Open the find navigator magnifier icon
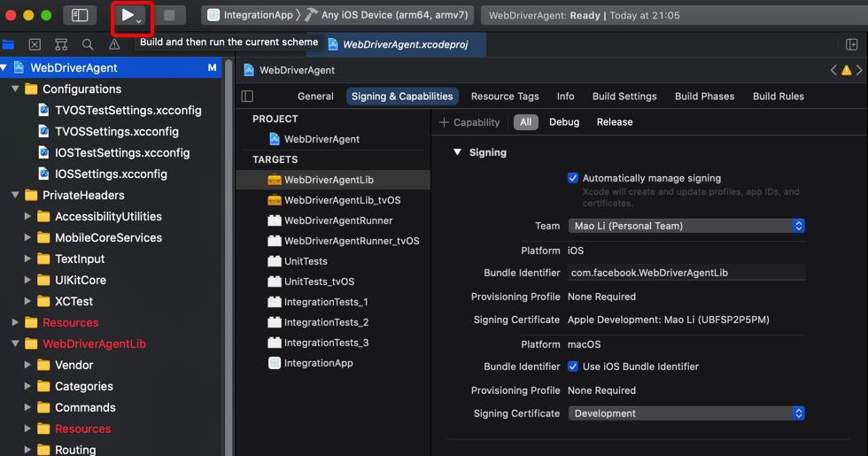Screen dimensions: 868x456 coord(88,44)
